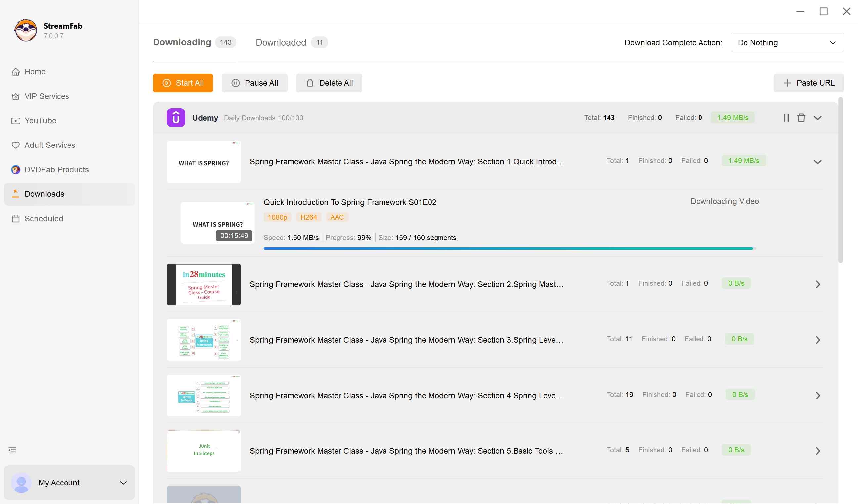
Task: Open the YouTube downloader section
Action: pos(40,120)
